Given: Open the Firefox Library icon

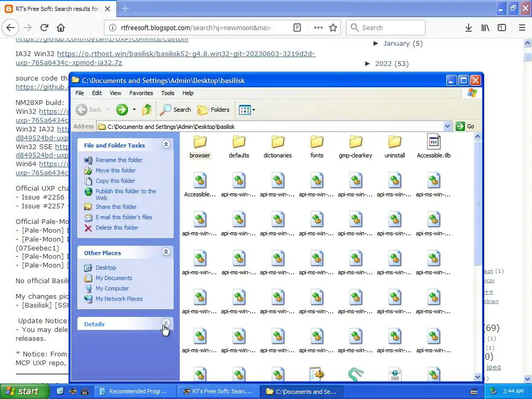Looking at the screenshot, I should 485,28.
